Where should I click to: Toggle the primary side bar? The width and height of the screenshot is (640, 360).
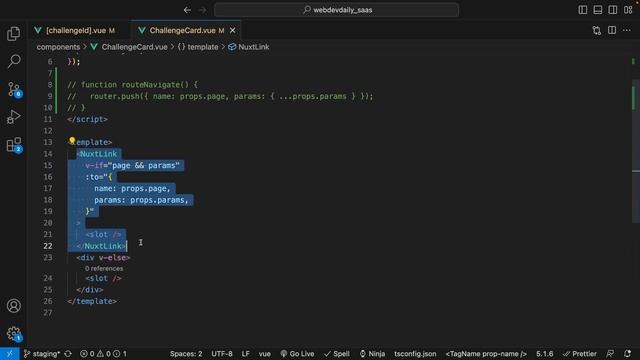coord(583,10)
